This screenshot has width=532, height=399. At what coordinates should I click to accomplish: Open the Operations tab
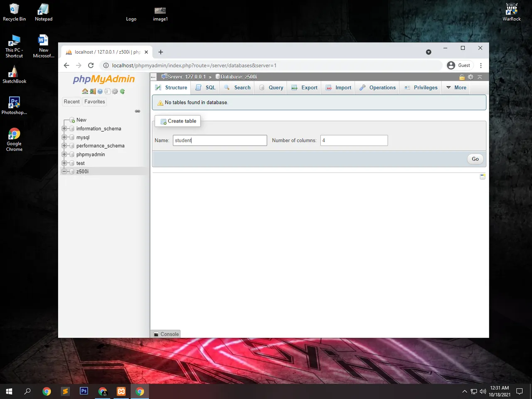tap(377, 88)
